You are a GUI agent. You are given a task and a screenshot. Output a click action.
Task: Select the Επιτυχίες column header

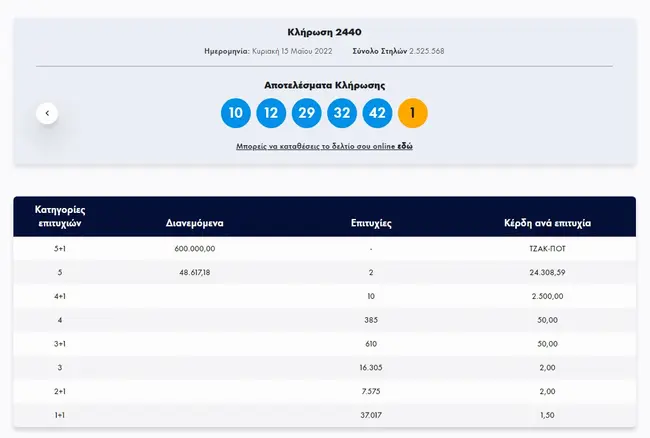coord(371,223)
